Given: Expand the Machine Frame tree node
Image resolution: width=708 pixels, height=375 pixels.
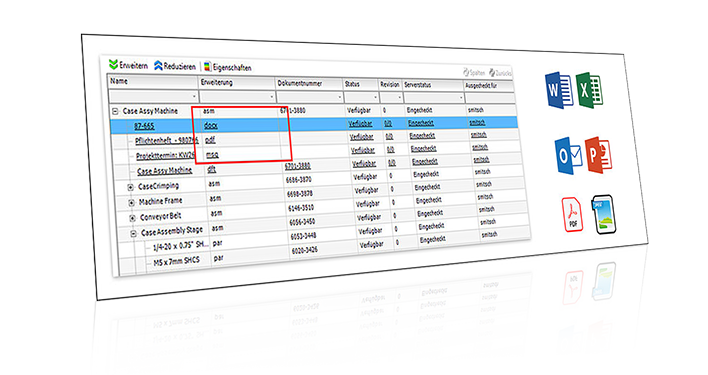Looking at the screenshot, I should (131, 203).
